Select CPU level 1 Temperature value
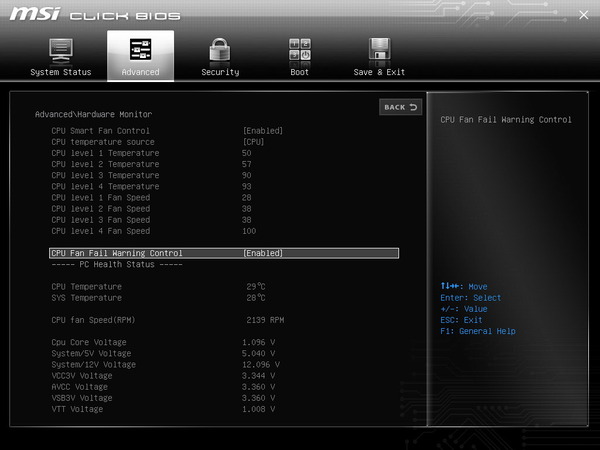 (x=247, y=153)
